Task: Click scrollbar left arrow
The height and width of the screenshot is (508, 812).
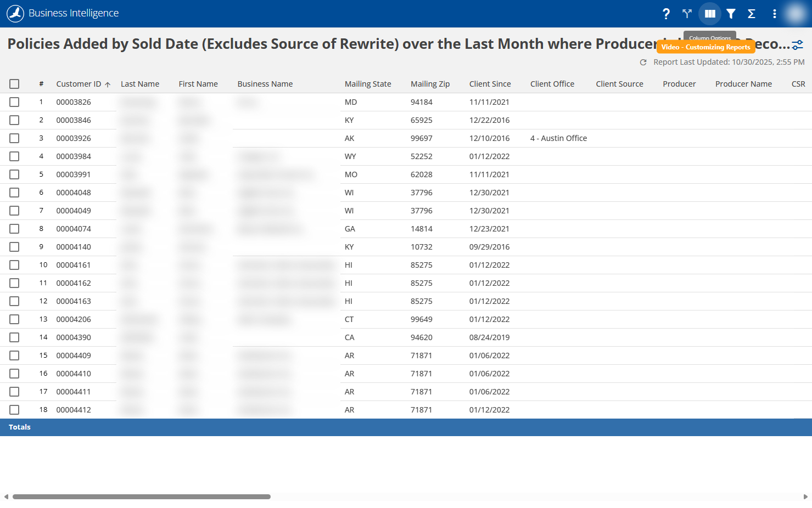Action: pos(6,497)
